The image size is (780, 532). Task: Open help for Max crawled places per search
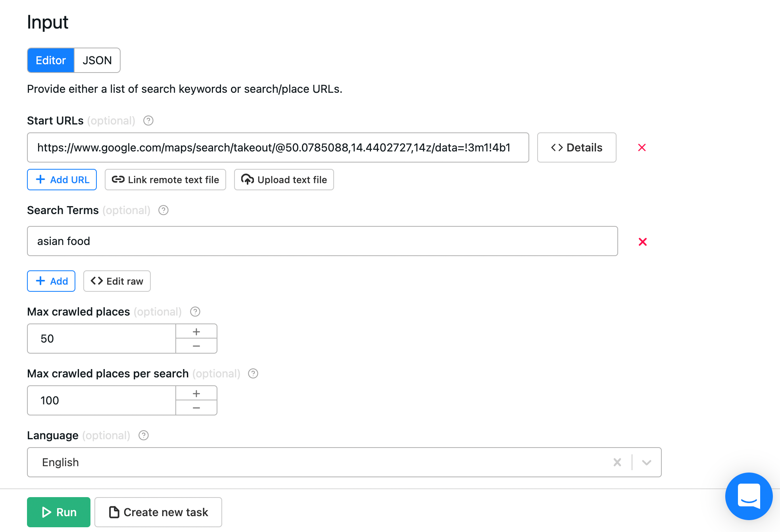(253, 373)
